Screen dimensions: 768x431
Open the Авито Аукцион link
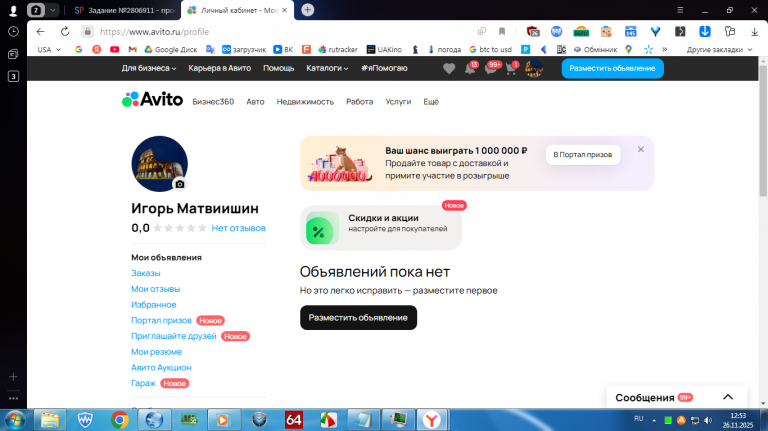pyautogui.click(x=161, y=367)
